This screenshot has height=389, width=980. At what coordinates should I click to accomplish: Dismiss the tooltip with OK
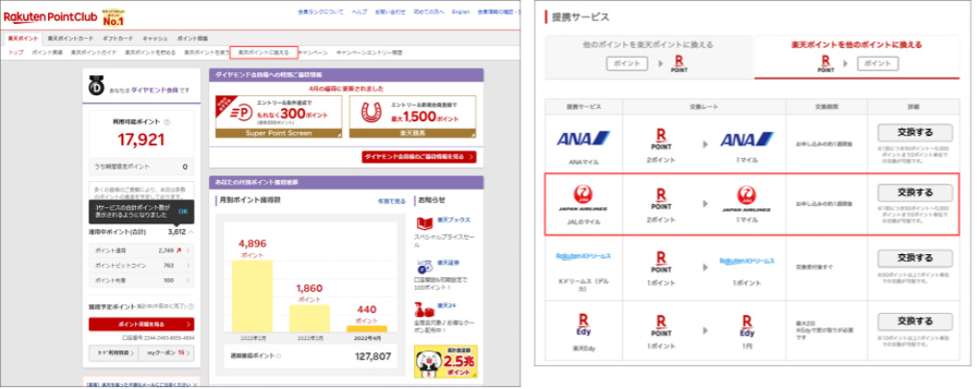point(183,212)
